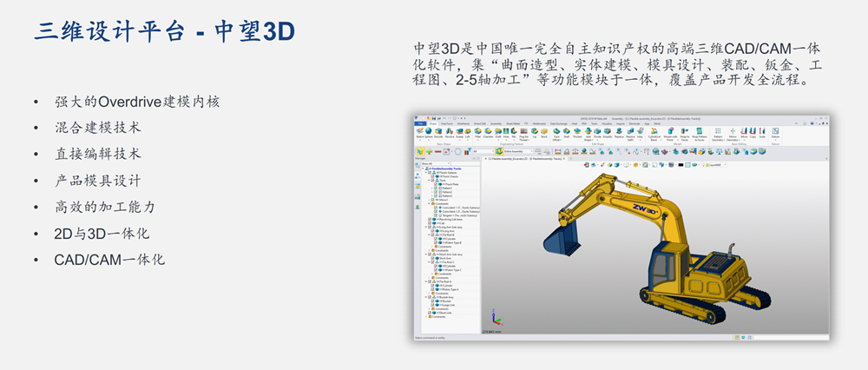Select the Scale tool
The width and height of the screenshot is (868, 370).
pos(762,132)
